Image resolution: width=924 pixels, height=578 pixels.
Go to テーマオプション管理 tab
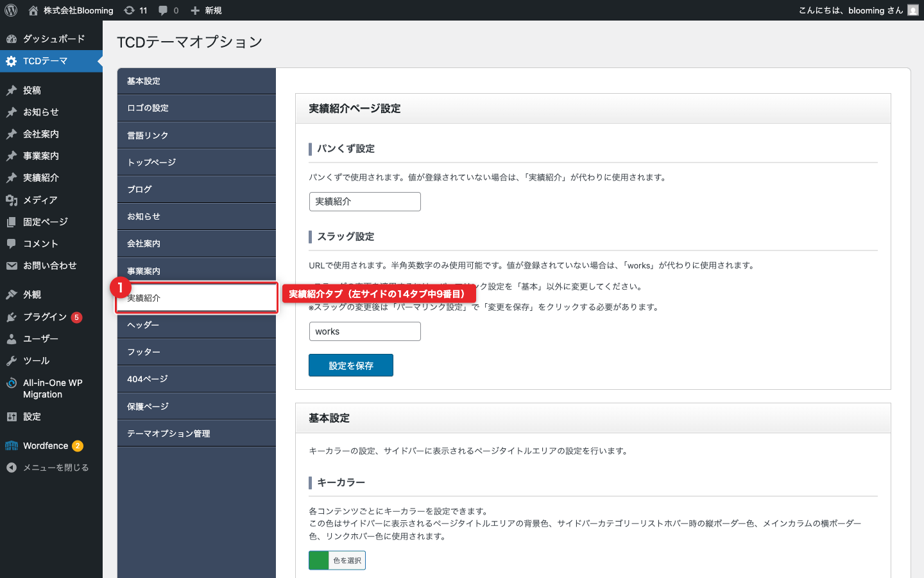[x=196, y=433]
